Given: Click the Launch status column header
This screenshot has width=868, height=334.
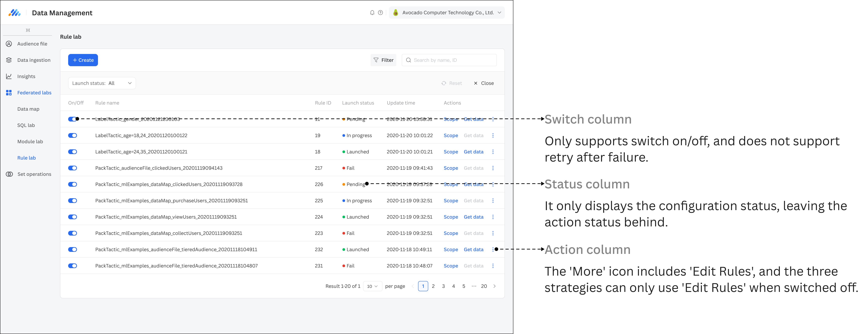Looking at the screenshot, I should 358,103.
